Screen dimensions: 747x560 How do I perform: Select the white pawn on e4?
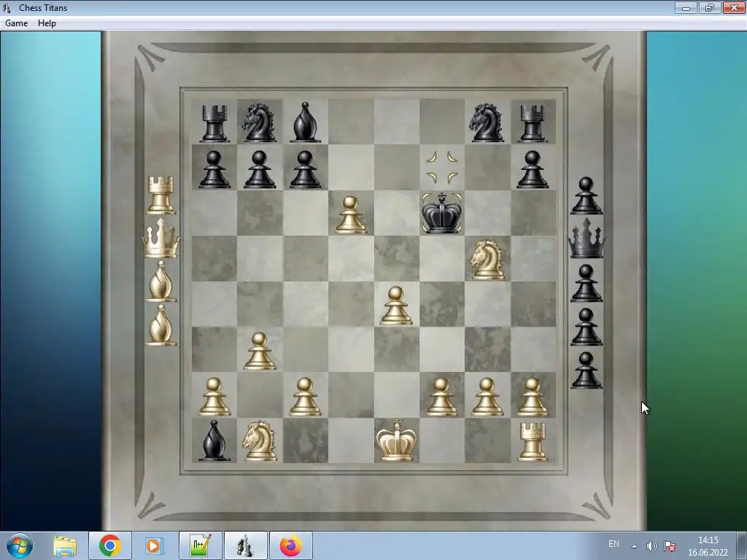[396, 306]
